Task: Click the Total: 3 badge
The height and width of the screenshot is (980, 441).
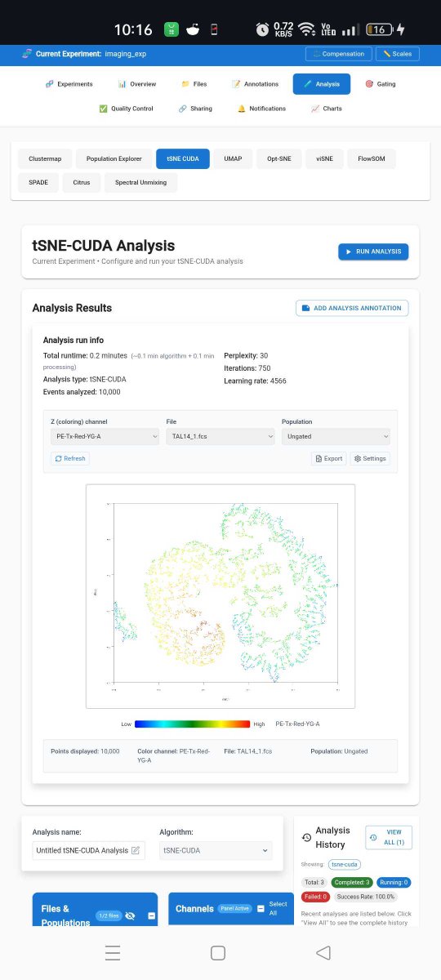Action: 314,882
